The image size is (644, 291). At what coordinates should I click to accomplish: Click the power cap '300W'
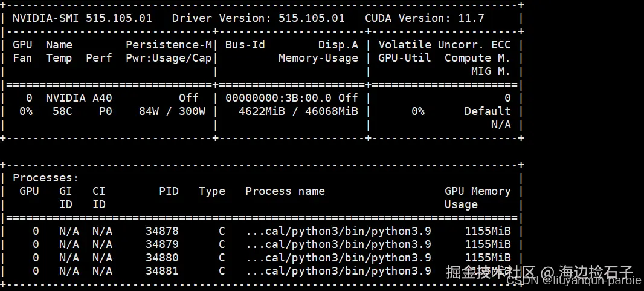click(x=192, y=111)
